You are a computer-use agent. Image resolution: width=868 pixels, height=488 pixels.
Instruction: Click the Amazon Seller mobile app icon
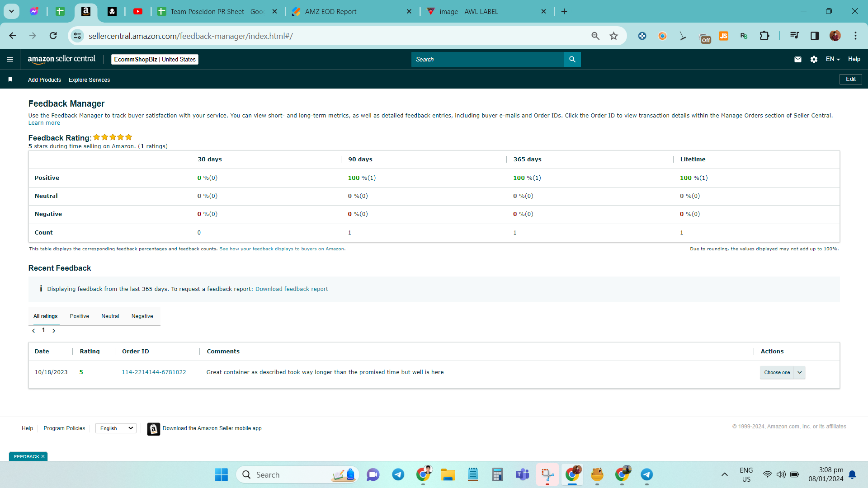point(154,429)
